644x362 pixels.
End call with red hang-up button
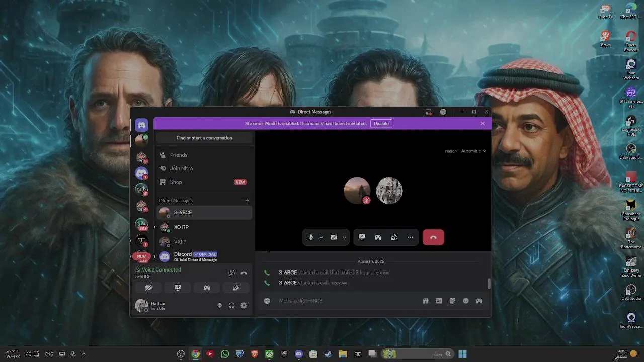pos(433,237)
